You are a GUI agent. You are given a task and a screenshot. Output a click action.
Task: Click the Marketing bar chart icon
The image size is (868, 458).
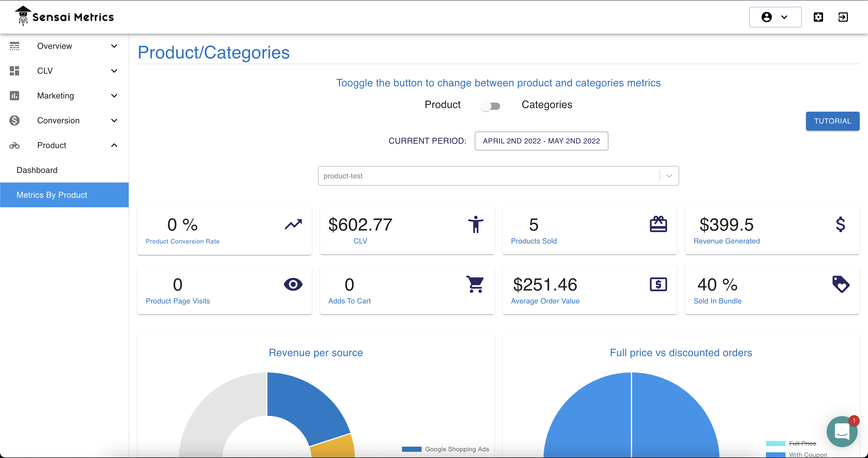(x=14, y=96)
